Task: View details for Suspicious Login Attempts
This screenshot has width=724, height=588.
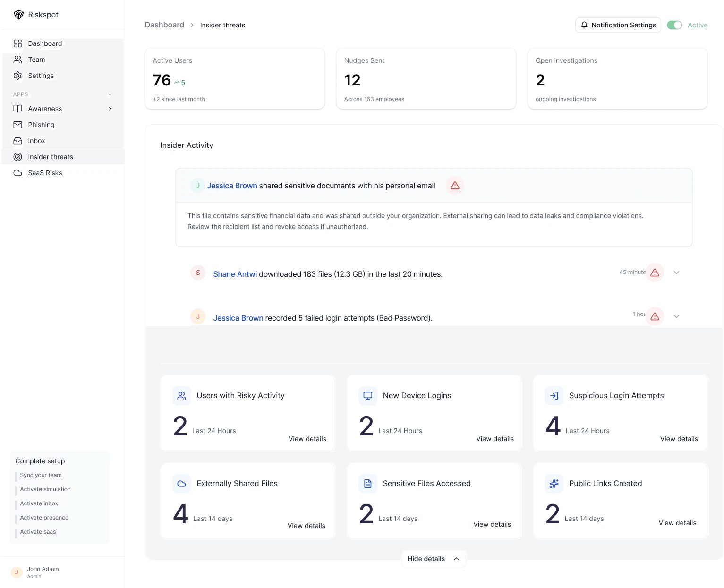Action: (x=679, y=439)
